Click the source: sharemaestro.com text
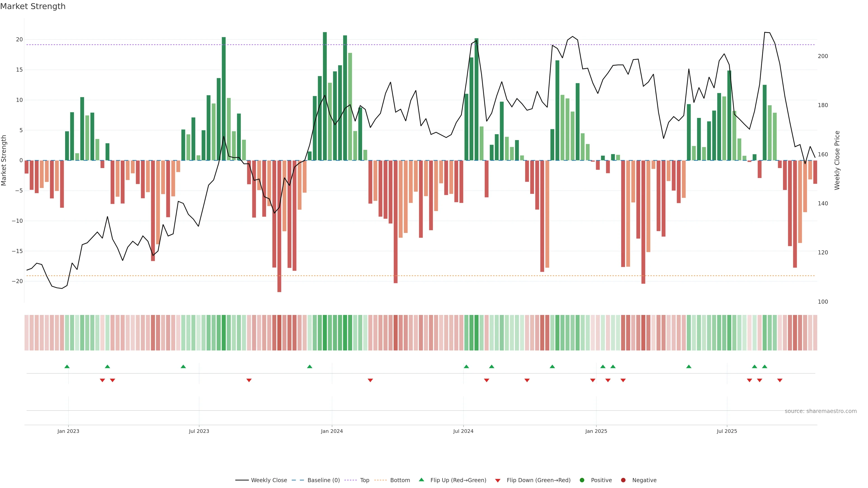 (x=821, y=411)
